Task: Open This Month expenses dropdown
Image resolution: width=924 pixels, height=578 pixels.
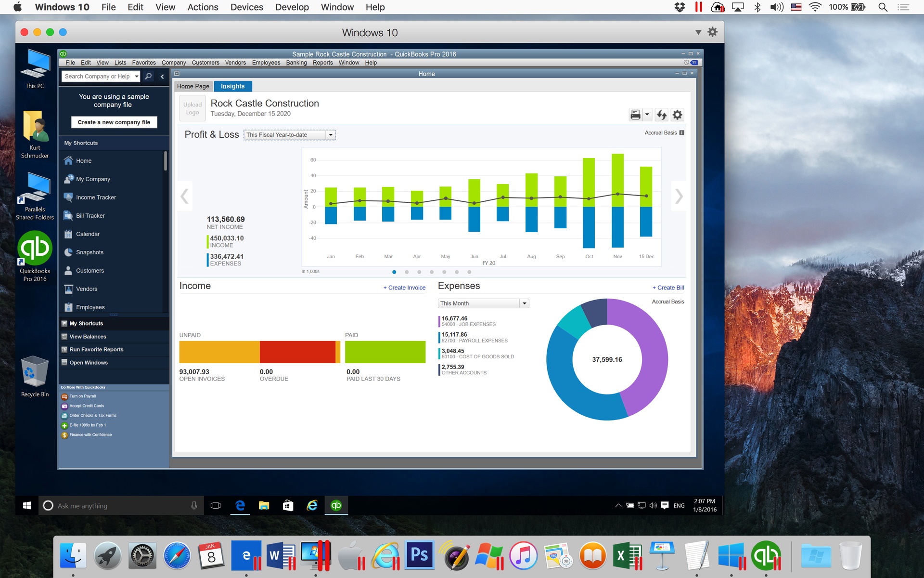Action: [483, 303]
